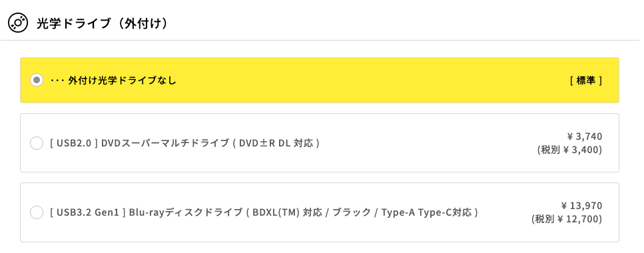Click the Blu-rayディスクドライブ label text
644x253 pixels.
point(186,212)
